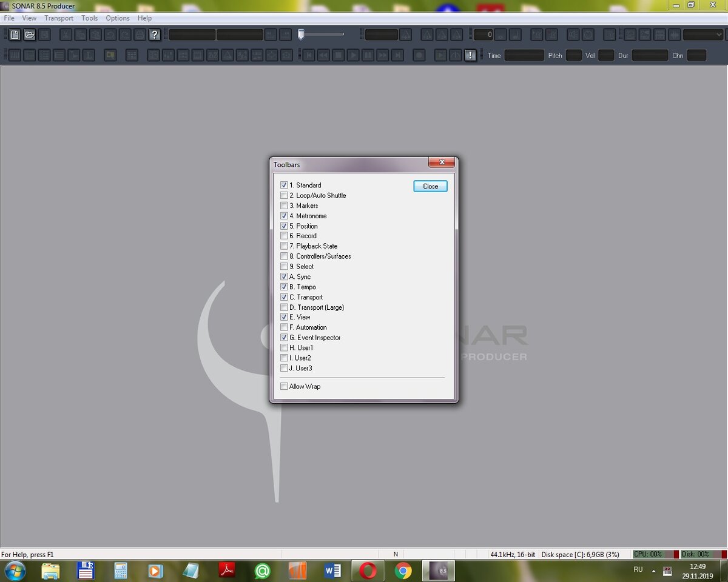
Task: Open Adobe Reader from the taskbar
Action: [x=227, y=570]
